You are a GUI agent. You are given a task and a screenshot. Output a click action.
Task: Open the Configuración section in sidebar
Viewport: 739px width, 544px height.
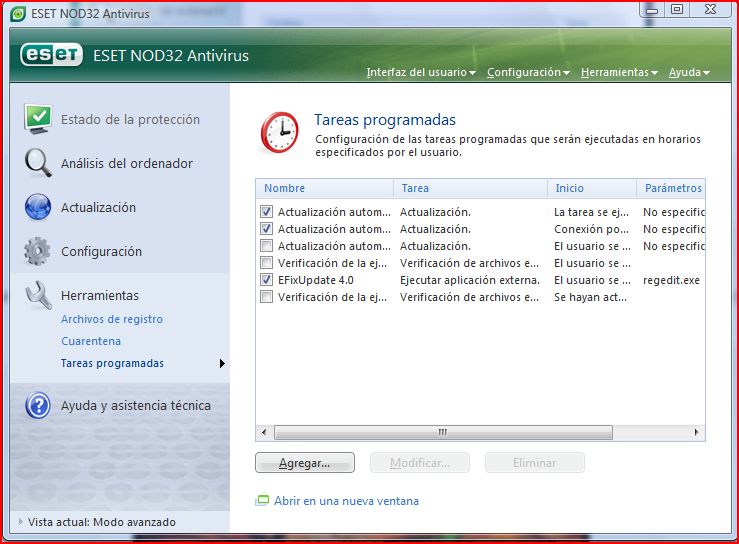[101, 252]
